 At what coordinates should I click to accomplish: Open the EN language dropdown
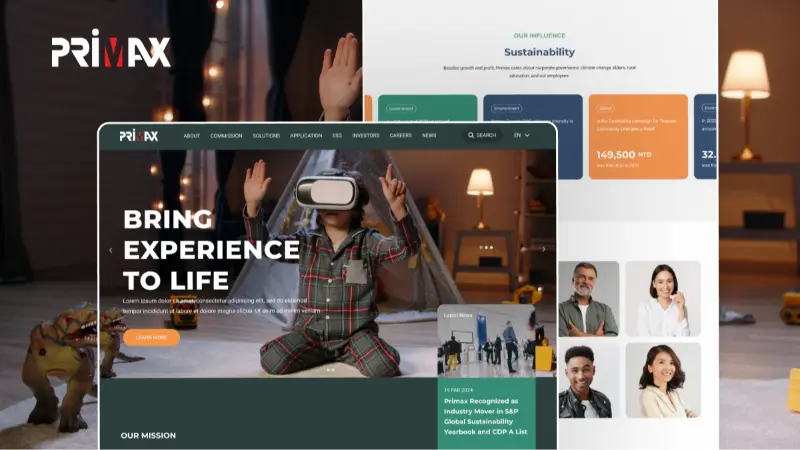522,135
